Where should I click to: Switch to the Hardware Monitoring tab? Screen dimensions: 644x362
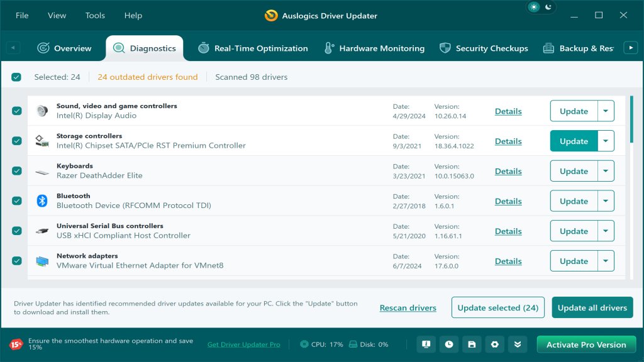point(374,48)
